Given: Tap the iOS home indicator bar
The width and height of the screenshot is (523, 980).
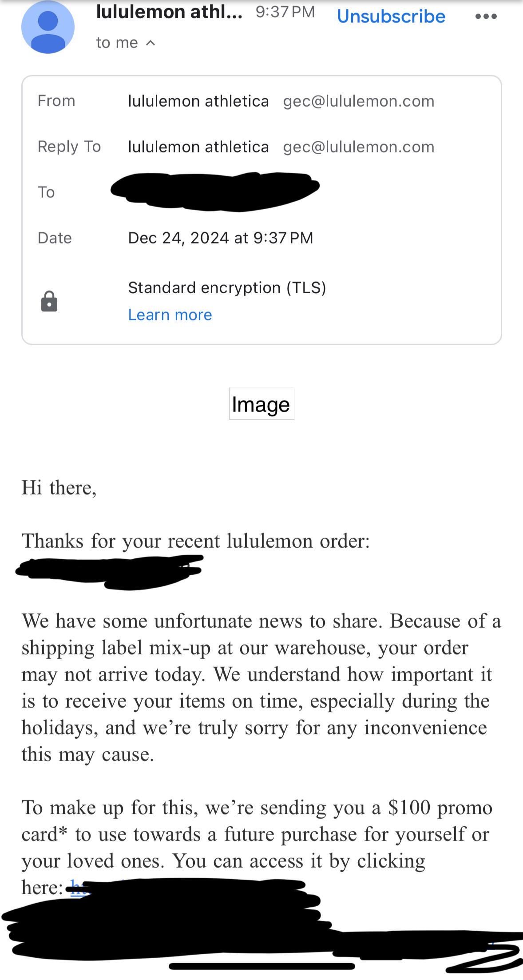Looking at the screenshot, I should (x=262, y=966).
